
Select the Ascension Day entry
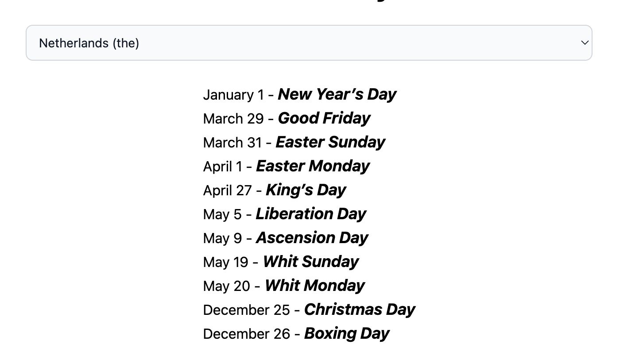pyautogui.click(x=312, y=238)
